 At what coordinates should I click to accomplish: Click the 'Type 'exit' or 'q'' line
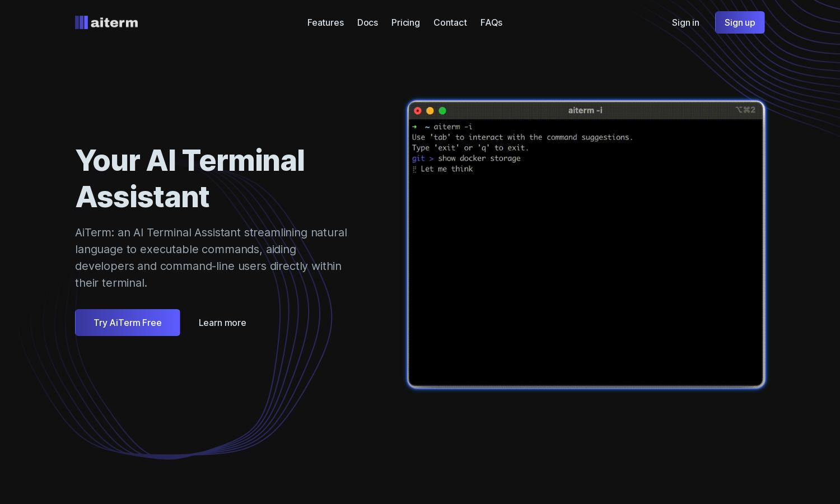click(470, 148)
